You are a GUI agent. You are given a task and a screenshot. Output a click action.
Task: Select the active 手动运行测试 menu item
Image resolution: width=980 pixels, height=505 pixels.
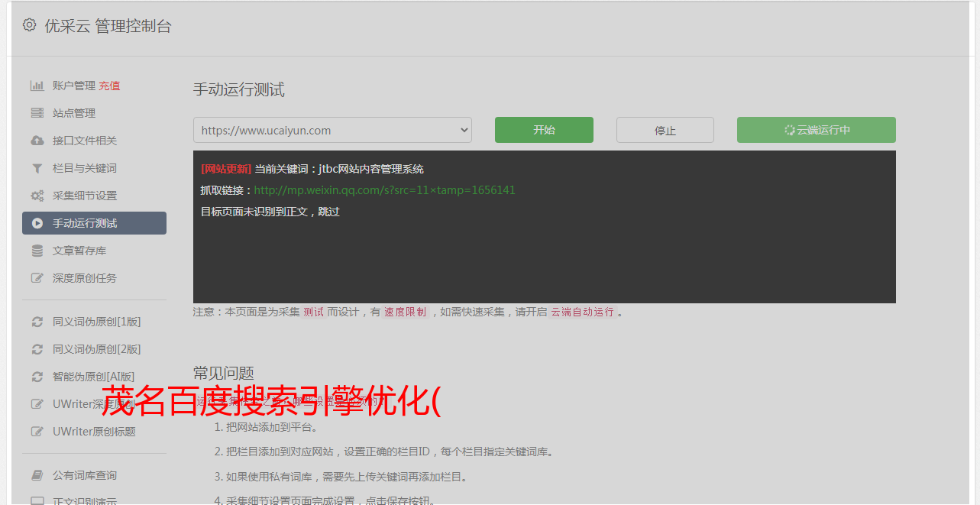94,223
